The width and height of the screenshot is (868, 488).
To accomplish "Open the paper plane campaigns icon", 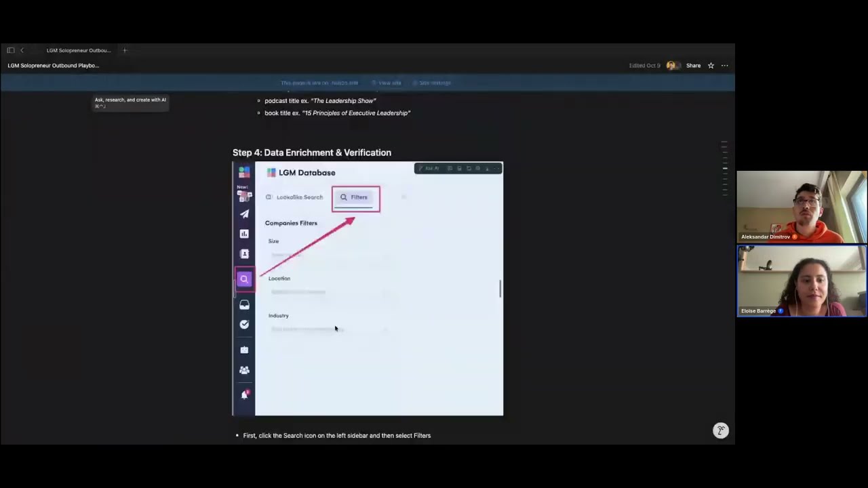I will [x=244, y=214].
